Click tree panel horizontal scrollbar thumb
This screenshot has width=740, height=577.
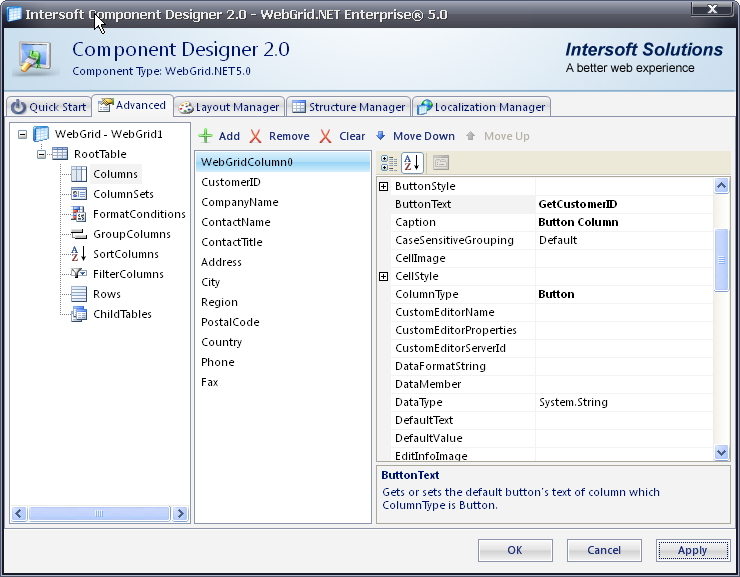coord(99,513)
